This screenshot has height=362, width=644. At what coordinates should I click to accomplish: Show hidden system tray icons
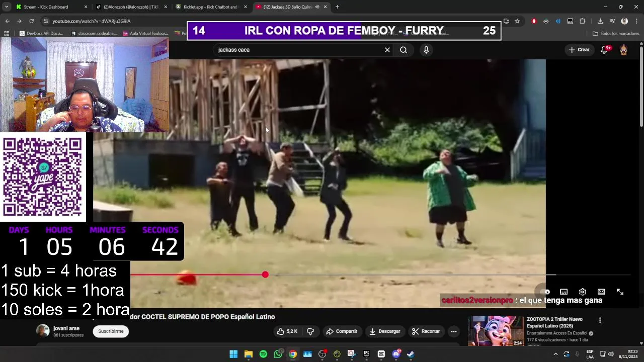[555, 354]
